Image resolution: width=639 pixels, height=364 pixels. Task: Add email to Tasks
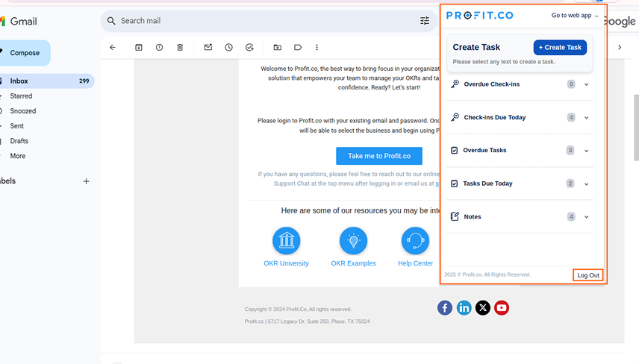click(249, 47)
